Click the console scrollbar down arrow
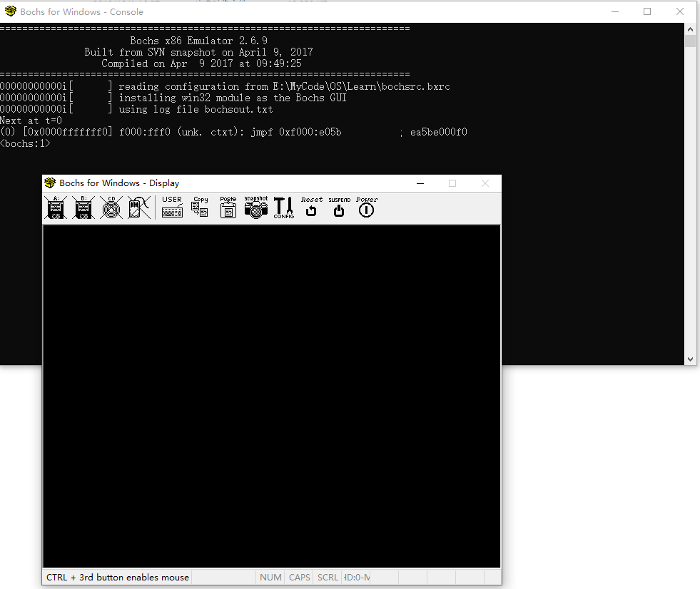700x589 pixels. tap(690, 359)
